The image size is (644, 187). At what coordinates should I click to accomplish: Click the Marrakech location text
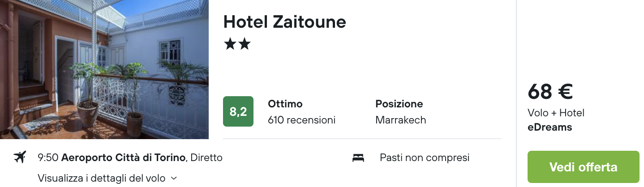(x=401, y=120)
